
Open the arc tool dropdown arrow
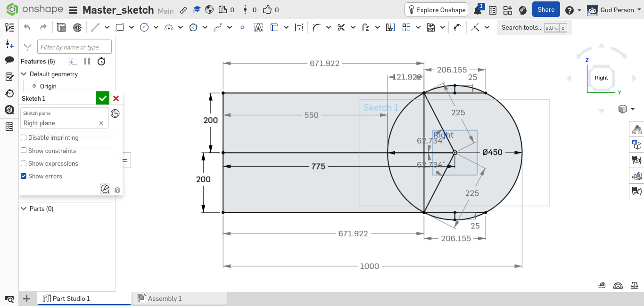click(181, 27)
